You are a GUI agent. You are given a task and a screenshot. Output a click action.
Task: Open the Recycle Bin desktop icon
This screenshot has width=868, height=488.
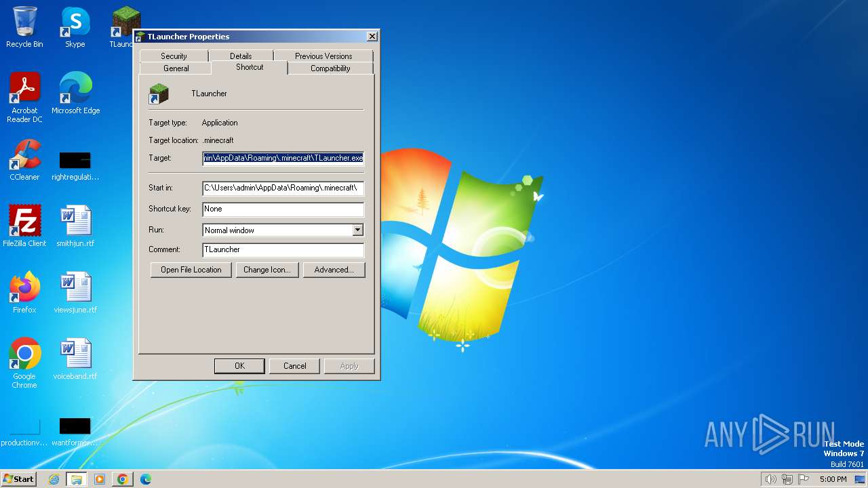[24, 28]
